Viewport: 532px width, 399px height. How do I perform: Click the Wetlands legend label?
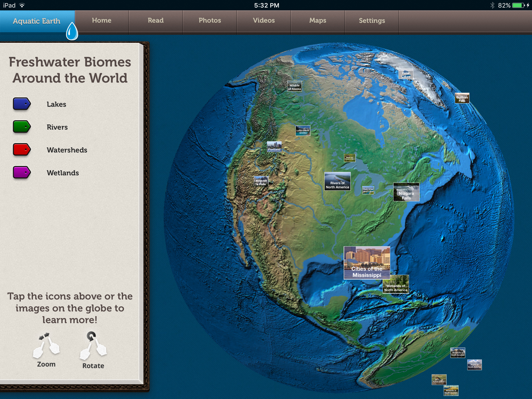pos(63,173)
